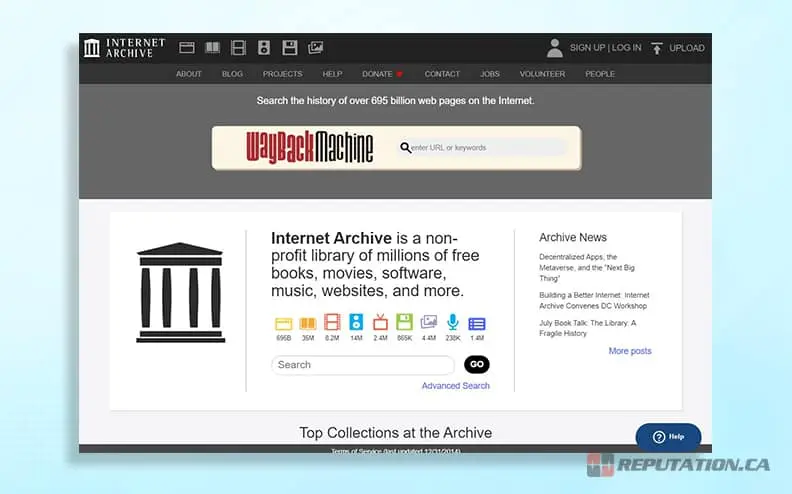Click the user avatar icon
The width and height of the screenshot is (792, 494).
(x=555, y=48)
